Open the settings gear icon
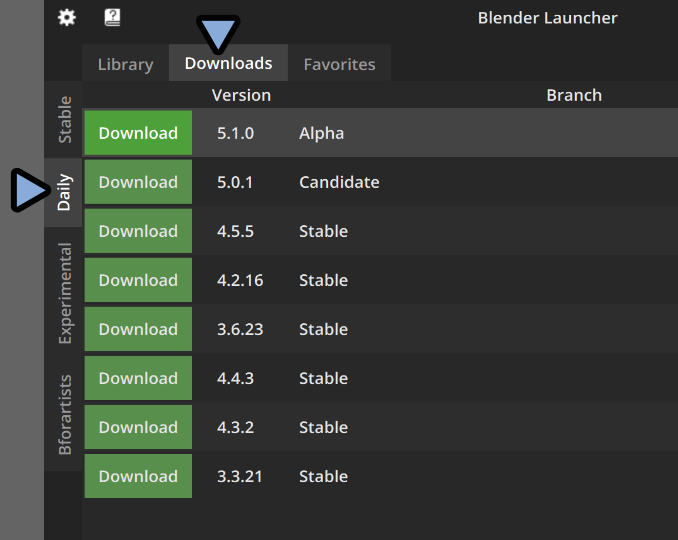 tap(66, 18)
